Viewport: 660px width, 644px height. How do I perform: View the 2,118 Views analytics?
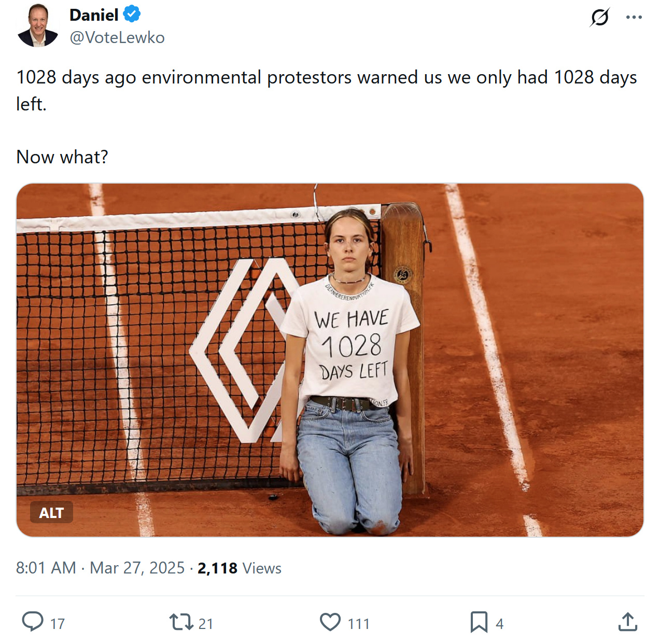pos(240,568)
